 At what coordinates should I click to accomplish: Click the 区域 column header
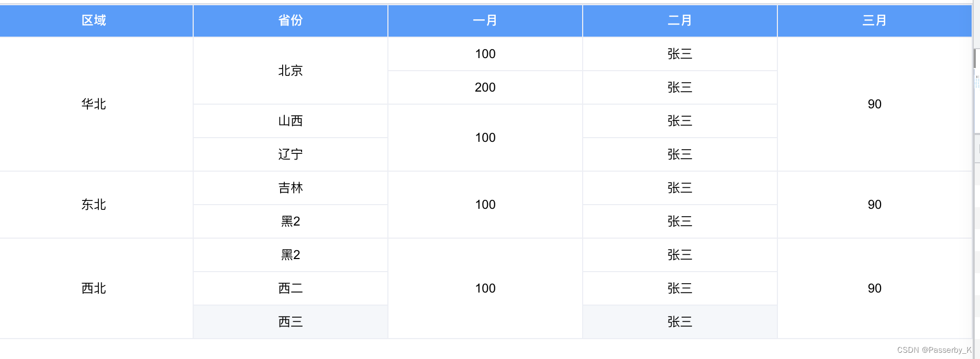tap(96, 20)
